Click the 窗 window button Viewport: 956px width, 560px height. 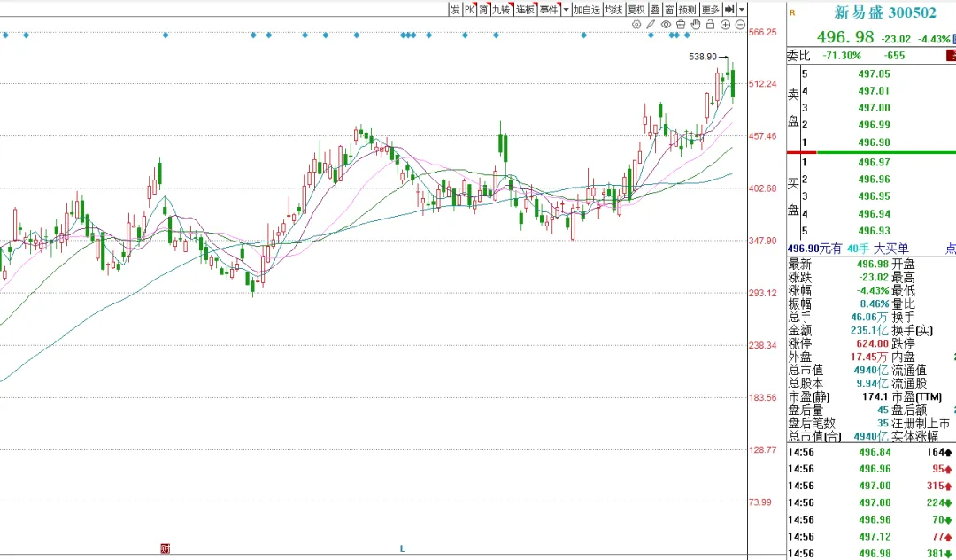669,9
